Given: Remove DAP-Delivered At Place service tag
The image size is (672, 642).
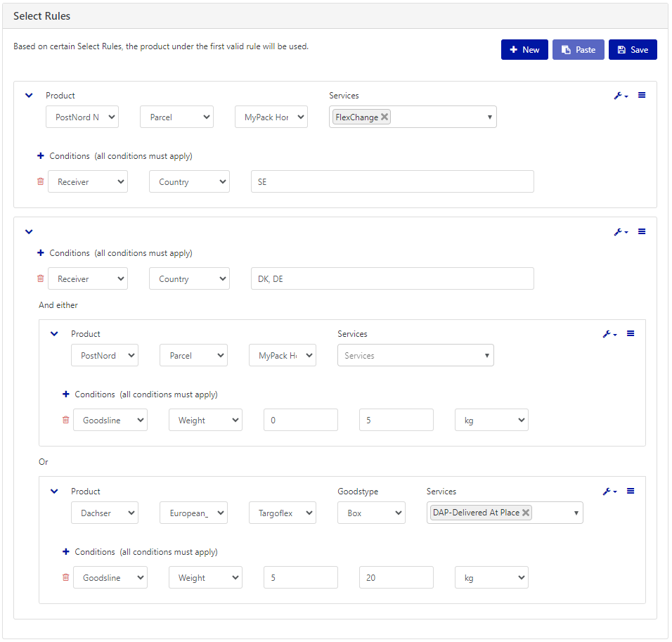Looking at the screenshot, I should 526,513.
